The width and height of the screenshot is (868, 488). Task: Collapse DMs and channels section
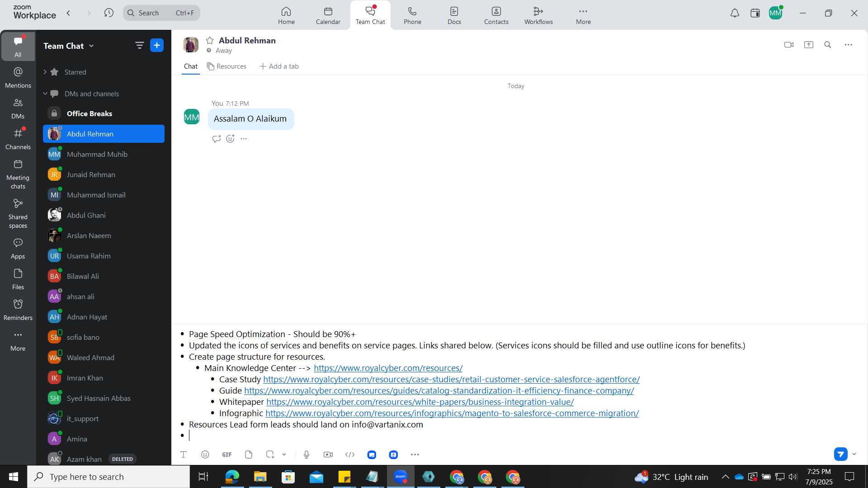[45, 94]
